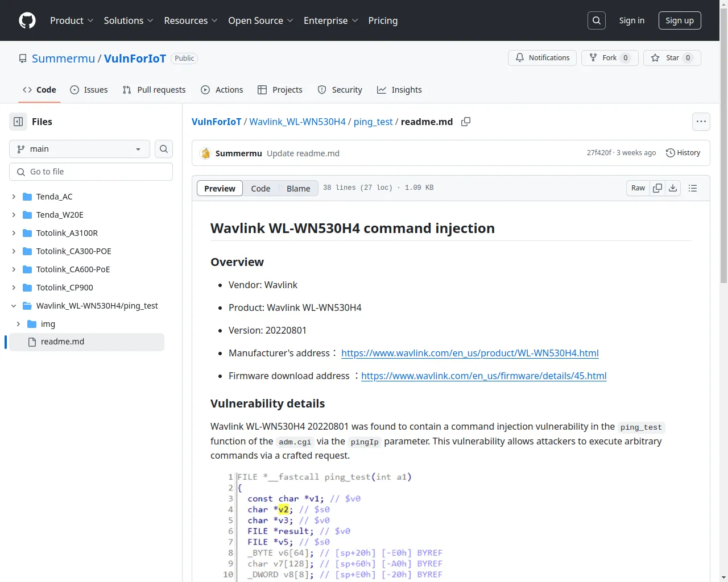728x582 pixels.
Task: Open the firmware download address link
Action: pyautogui.click(x=484, y=376)
